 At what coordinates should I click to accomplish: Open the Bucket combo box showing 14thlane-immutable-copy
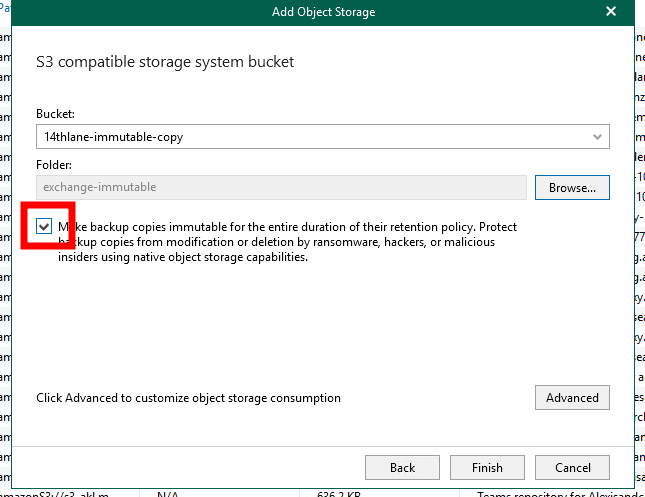[322, 137]
